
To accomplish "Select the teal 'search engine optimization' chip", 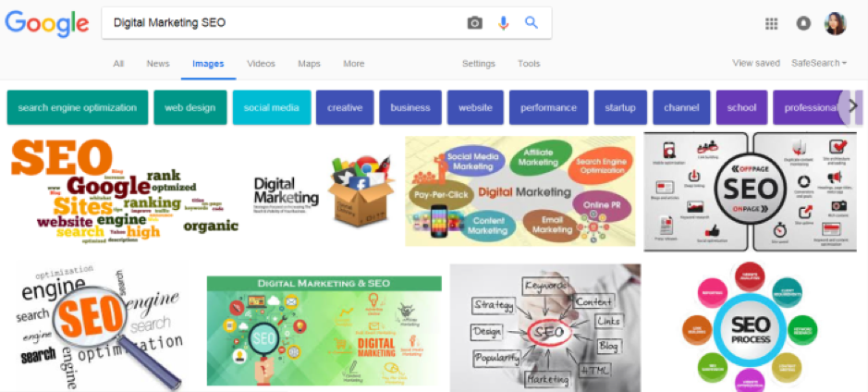I will click(78, 107).
